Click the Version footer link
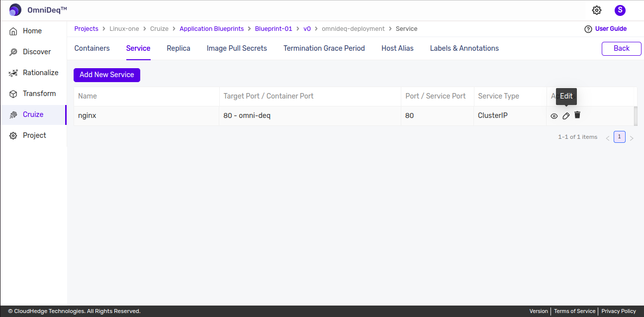Image resolution: width=644 pixels, height=317 pixels. coord(539,311)
